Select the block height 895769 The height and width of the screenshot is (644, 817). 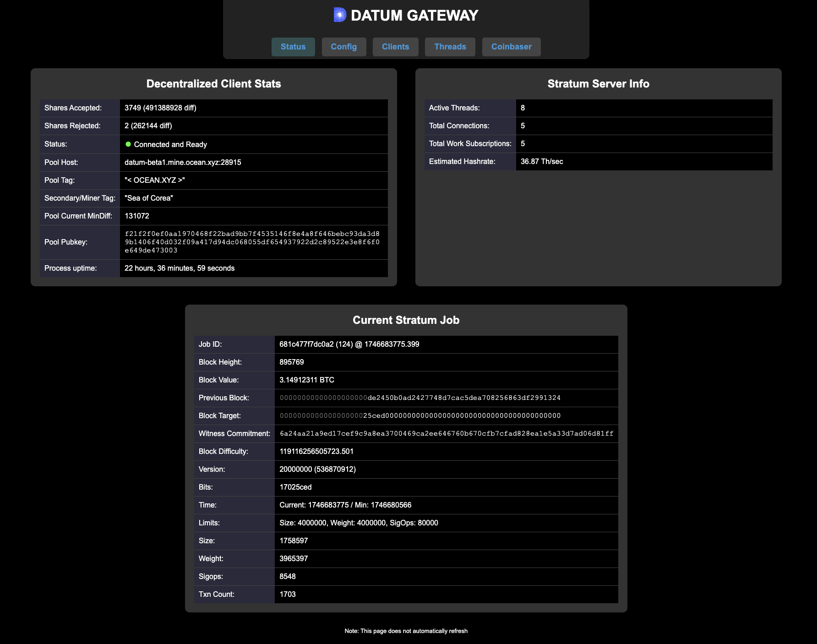click(292, 362)
